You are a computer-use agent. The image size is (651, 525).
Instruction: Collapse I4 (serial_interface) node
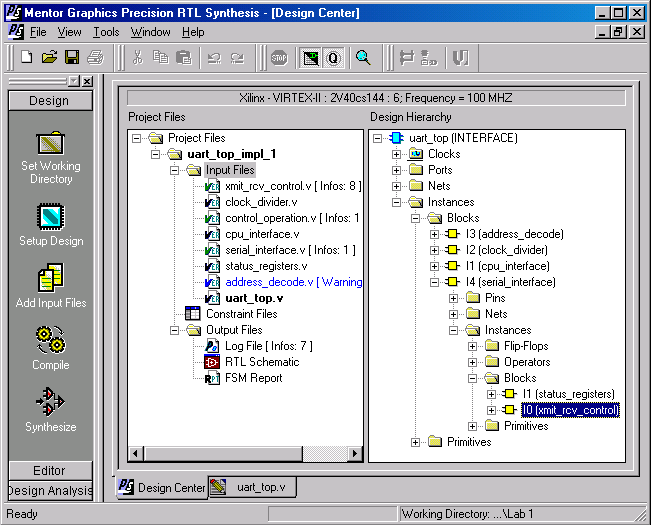(434, 282)
